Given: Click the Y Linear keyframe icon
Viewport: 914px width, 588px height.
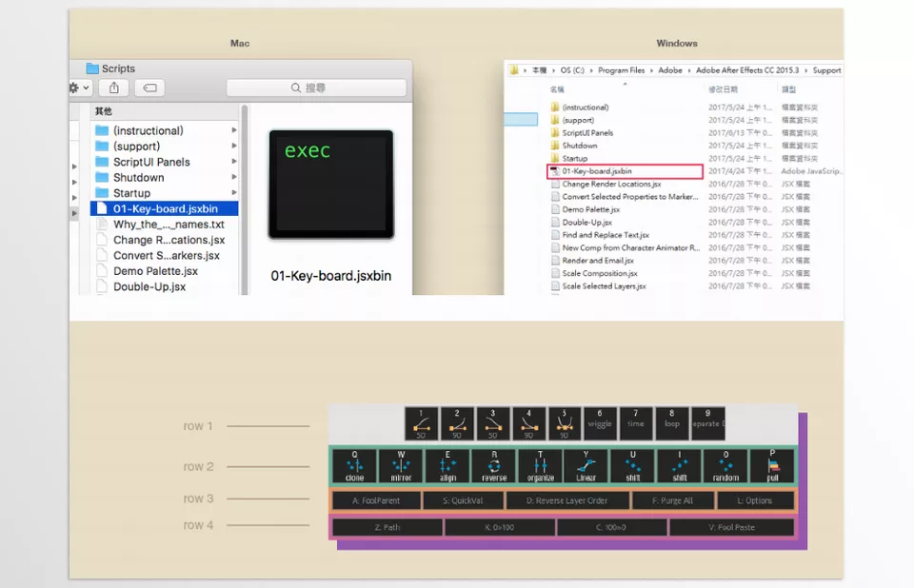Looking at the screenshot, I should point(586,465).
